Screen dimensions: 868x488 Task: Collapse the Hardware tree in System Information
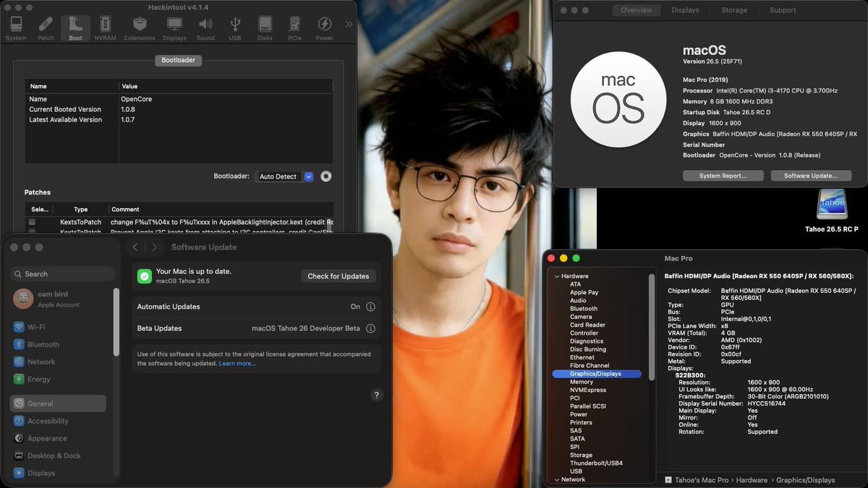tap(557, 276)
